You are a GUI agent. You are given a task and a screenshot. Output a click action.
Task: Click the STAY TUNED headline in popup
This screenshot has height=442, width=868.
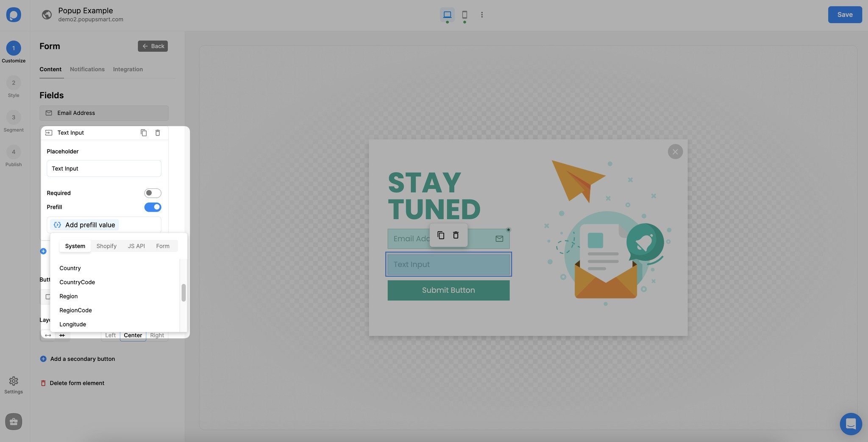434,196
